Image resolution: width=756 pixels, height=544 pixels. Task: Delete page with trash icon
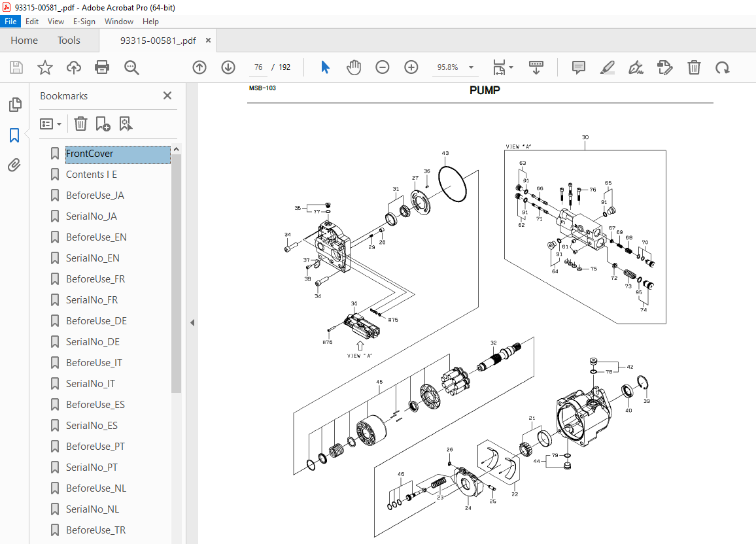point(694,67)
